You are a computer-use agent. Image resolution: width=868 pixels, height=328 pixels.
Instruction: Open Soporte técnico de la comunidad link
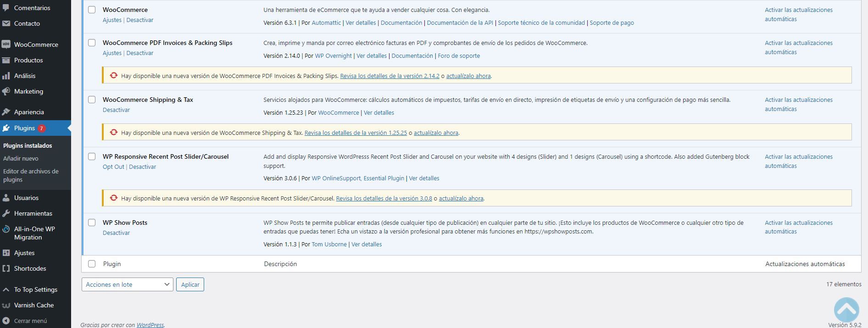(x=541, y=22)
